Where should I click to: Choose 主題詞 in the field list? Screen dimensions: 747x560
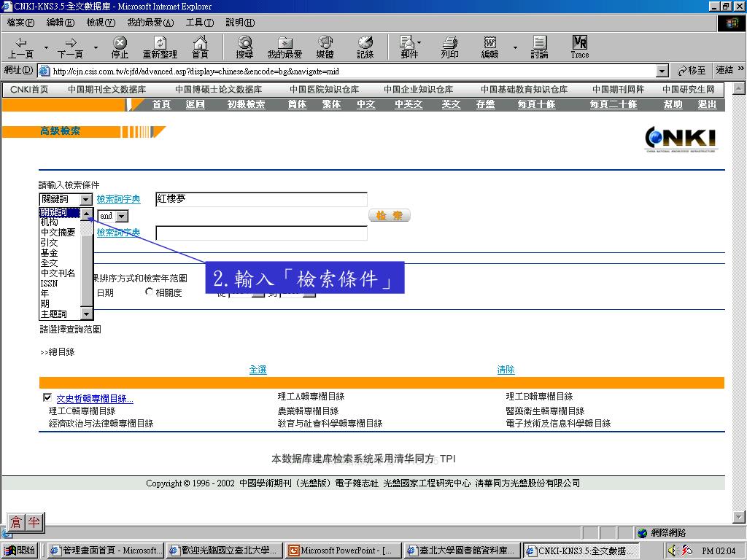(54, 314)
